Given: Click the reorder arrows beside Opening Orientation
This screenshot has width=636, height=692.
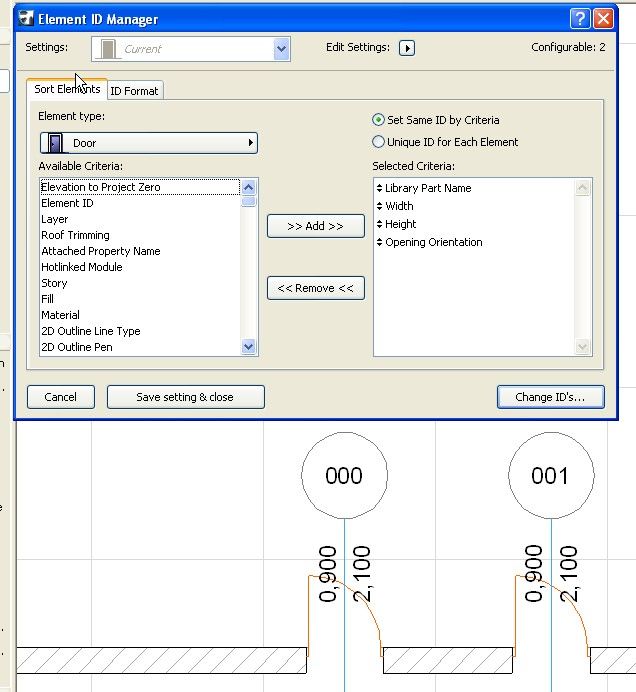Looking at the screenshot, I should 380,242.
